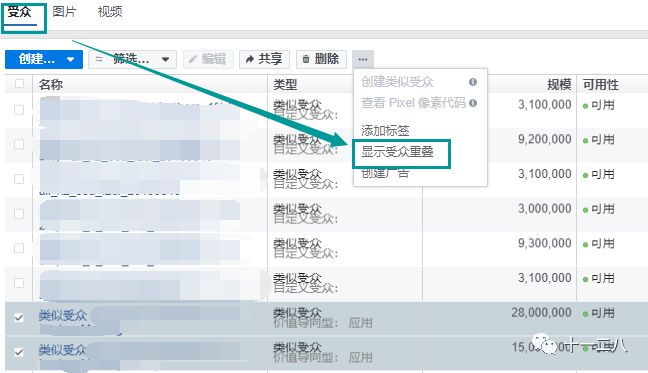Screen dimensions: 648x373
Task: Switch to the 受众 tab
Action: click(x=19, y=12)
